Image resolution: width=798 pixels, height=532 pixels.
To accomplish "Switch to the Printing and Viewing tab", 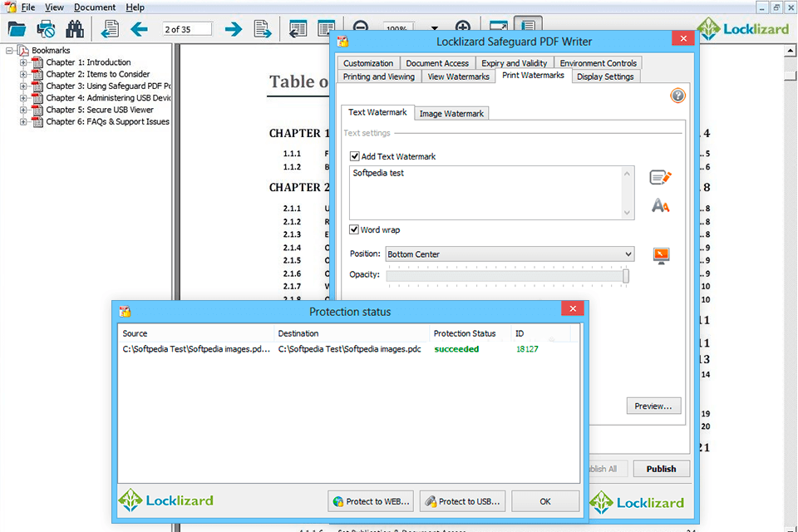I will (x=379, y=76).
